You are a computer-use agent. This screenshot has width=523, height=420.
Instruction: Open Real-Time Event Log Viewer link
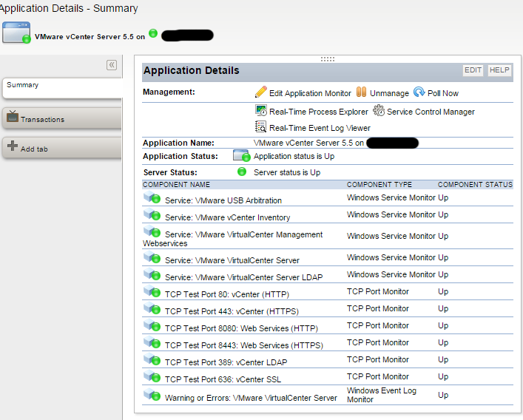[320, 128]
